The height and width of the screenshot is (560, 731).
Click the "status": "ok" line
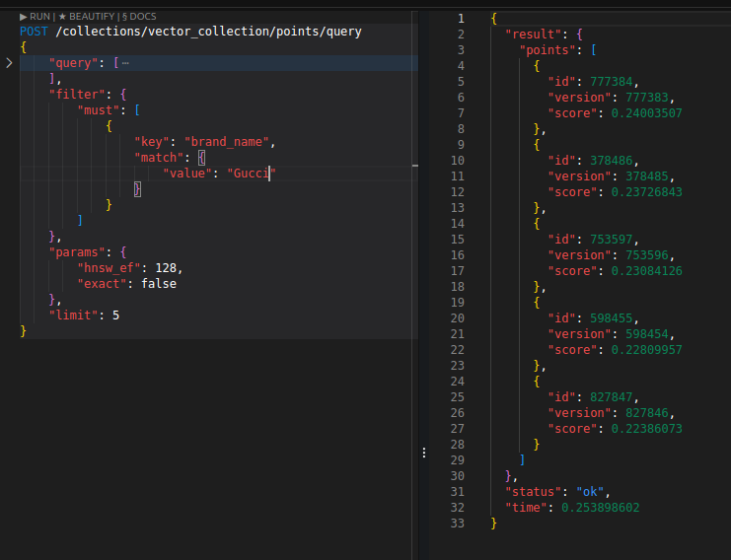pyautogui.click(x=557, y=492)
